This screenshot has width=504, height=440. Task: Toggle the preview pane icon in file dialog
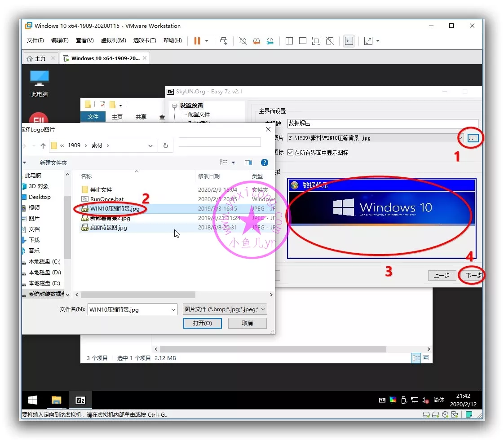point(248,163)
